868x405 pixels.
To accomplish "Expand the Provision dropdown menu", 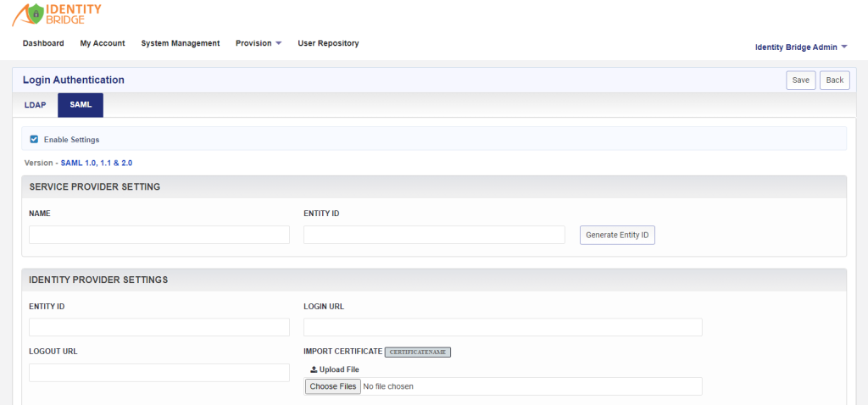I will point(259,43).
